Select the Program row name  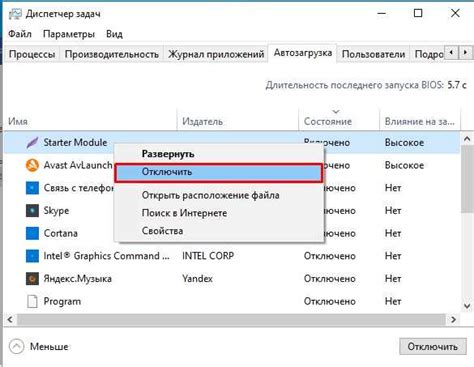tap(62, 302)
